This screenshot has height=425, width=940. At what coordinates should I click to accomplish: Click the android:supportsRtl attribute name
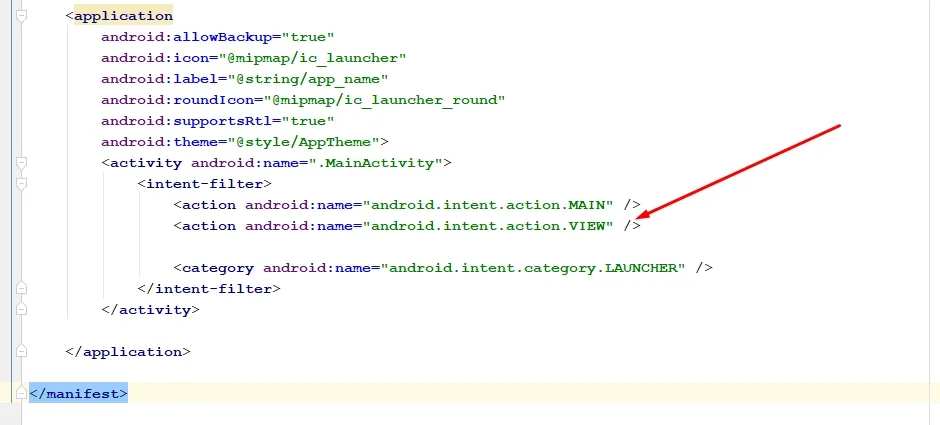186,121
